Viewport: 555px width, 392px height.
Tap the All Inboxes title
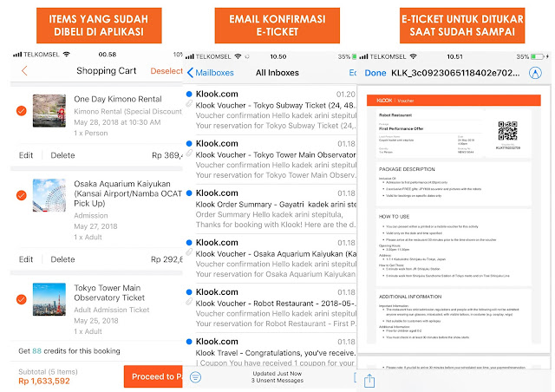point(277,73)
